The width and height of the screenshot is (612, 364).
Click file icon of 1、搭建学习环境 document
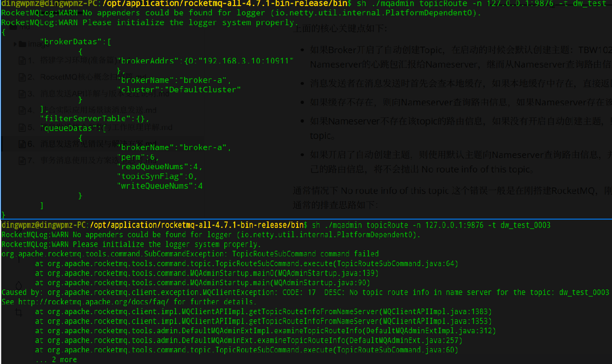tap(22, 61)
